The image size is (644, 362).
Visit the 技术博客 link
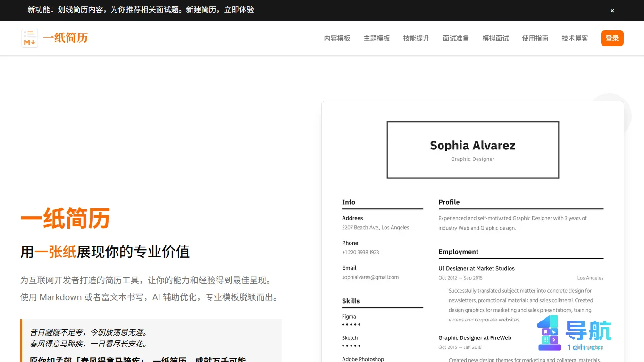(x=575, y=38)
